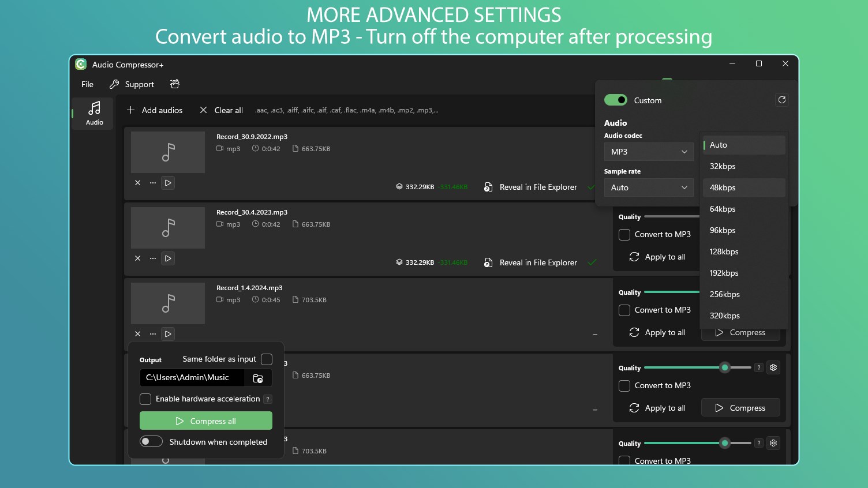Open the File menu
Image resolution: width=868 pixels, height=488 pixels.
click(x=87, y=84)
